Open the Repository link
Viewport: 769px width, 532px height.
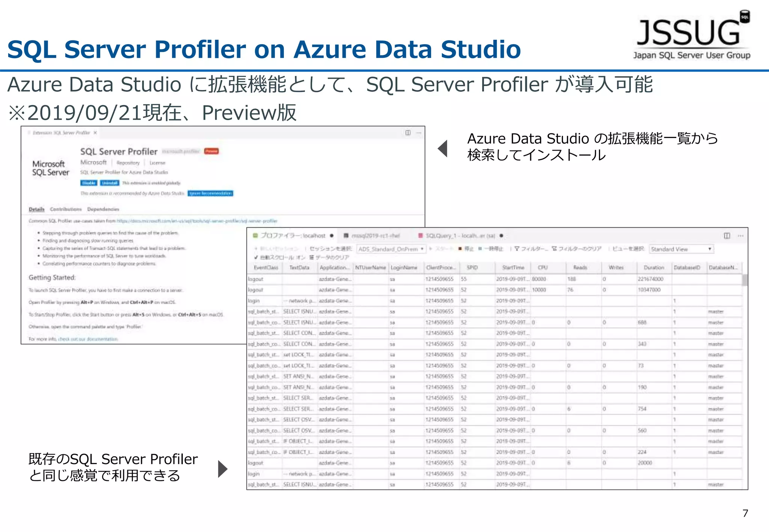tap(128, 163)
